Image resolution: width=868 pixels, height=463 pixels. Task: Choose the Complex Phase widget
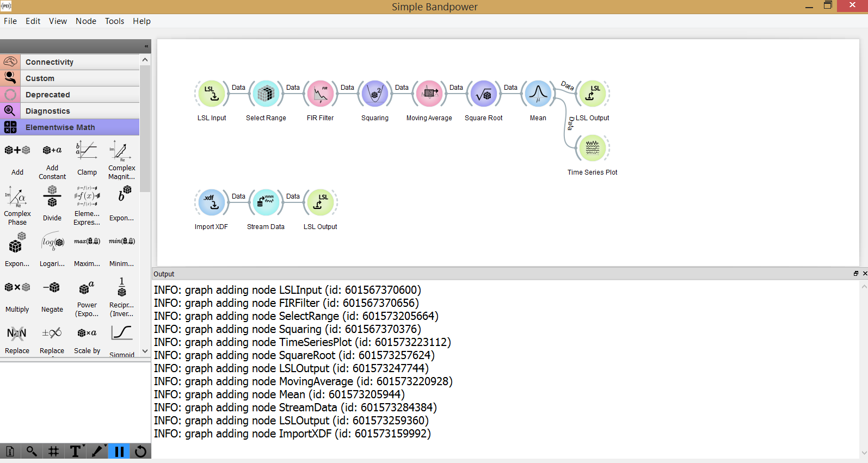point(17,206)
